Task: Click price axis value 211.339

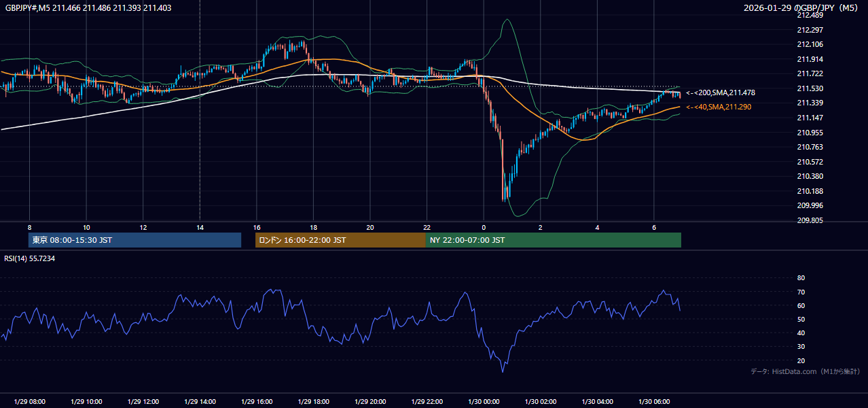Action: tap(810, 103)
